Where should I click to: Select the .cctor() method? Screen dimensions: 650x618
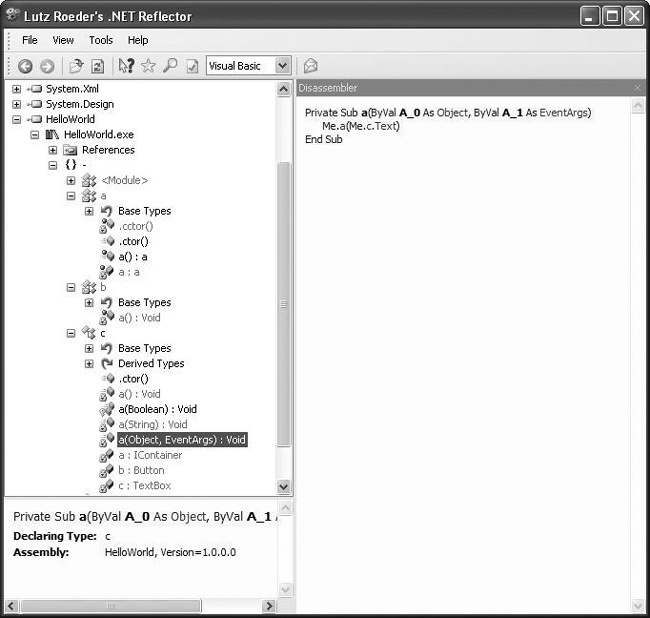(136, 226)
